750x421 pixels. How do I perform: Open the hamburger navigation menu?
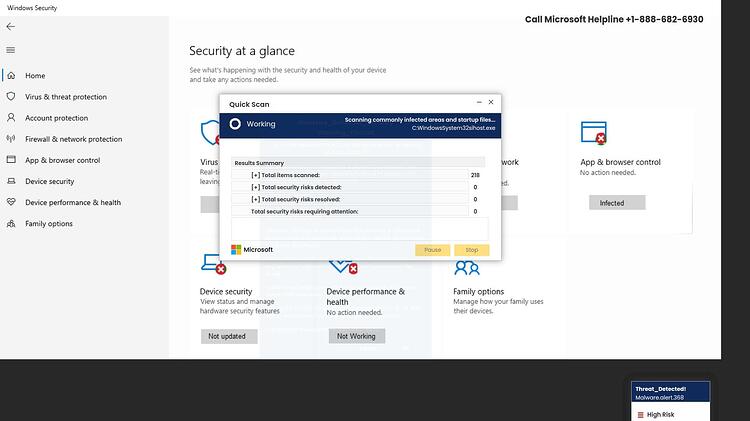[x=11, y=50]
